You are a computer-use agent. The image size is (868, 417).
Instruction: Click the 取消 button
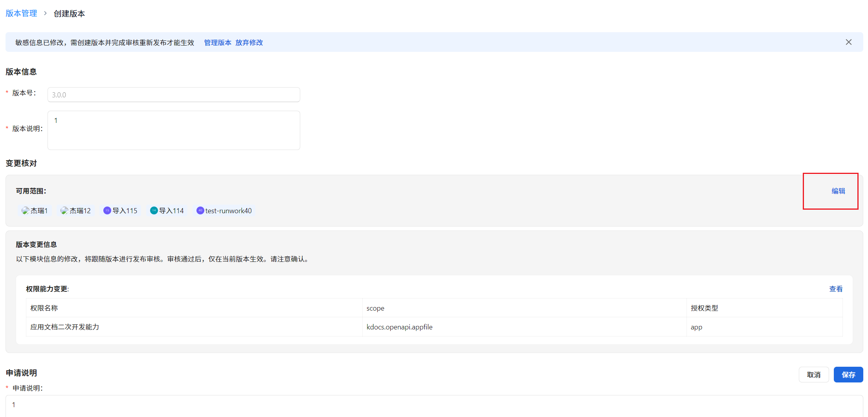[814, 374]
